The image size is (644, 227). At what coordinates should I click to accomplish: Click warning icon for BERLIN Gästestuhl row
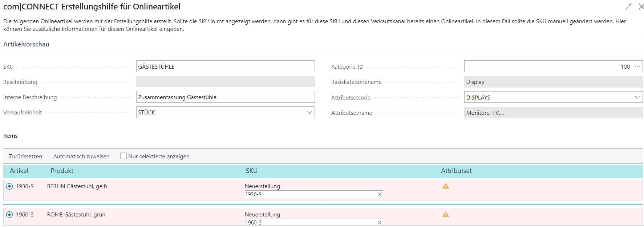pyautogui.click(x=446, y=186)
